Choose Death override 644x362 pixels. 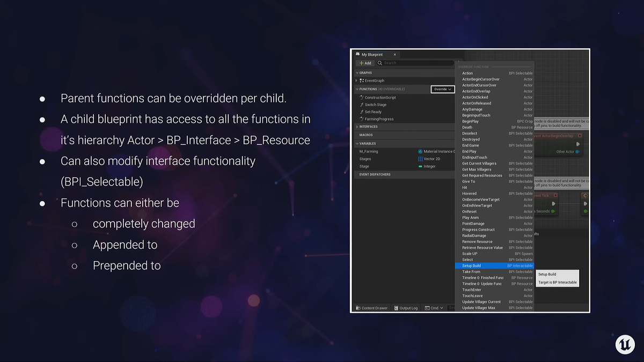coord(494,127)
